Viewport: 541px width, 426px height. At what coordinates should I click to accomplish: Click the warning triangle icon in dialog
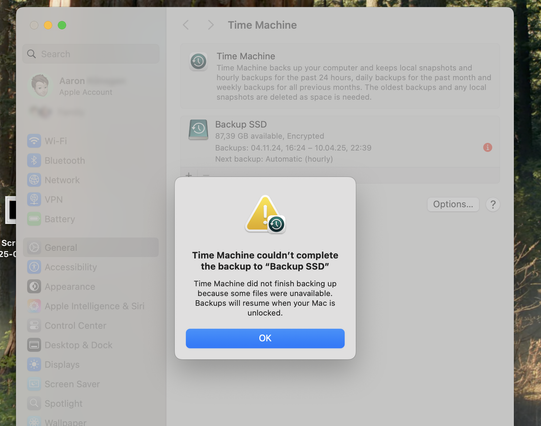tap(265, 214)
